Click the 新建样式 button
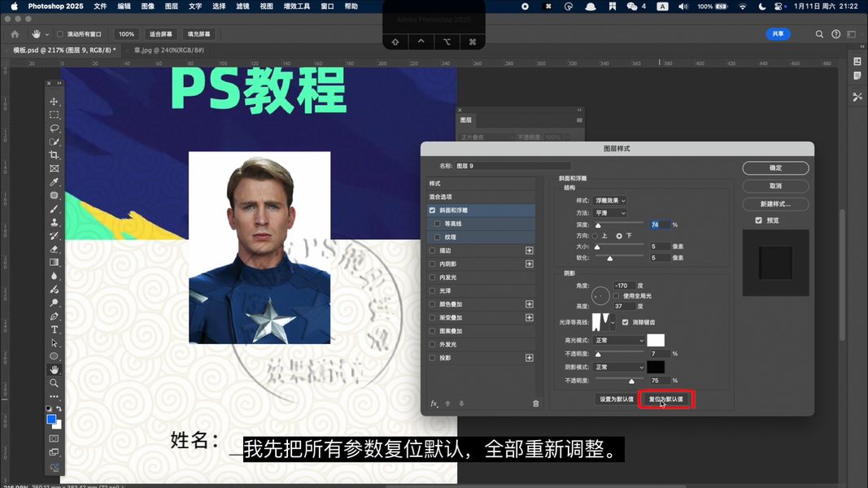Image resolution: width=868 pixels, height=488 pixels. tap(775, 204)
